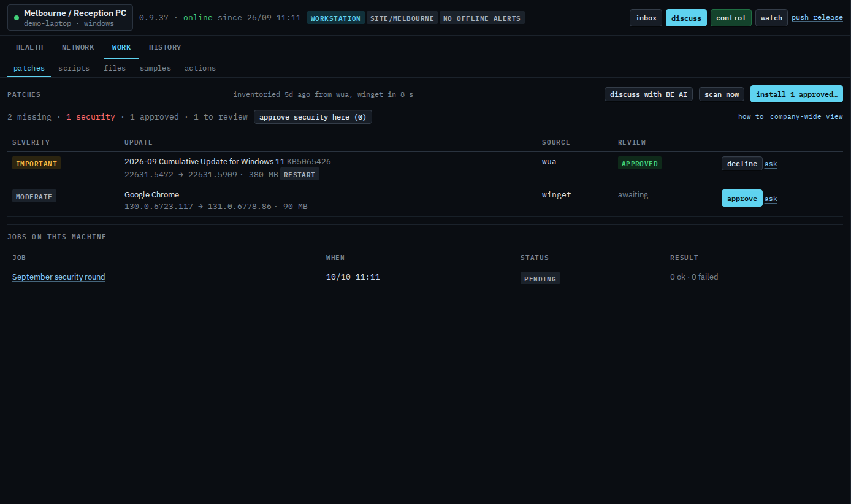Click the APPROVED review badge
851x504 pixels.
click(x=639, y=164)
